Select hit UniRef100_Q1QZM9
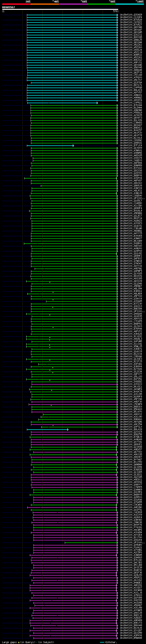 [131, 633]
